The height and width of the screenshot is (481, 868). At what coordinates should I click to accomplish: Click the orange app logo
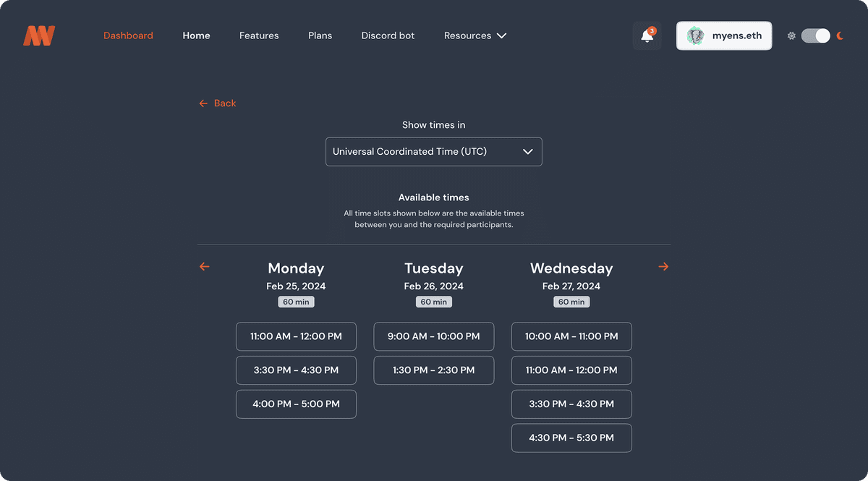tap(39, 35)
